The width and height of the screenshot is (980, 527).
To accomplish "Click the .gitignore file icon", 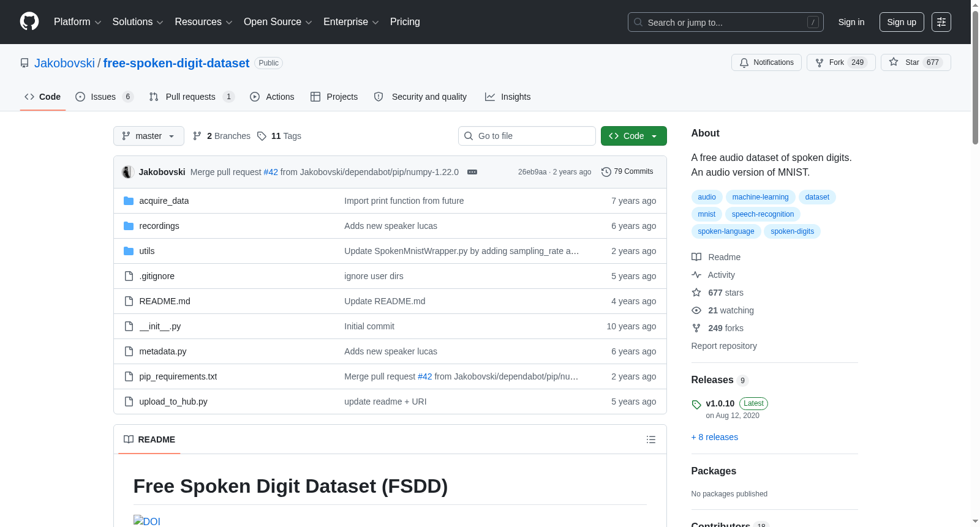I will 129,276.
